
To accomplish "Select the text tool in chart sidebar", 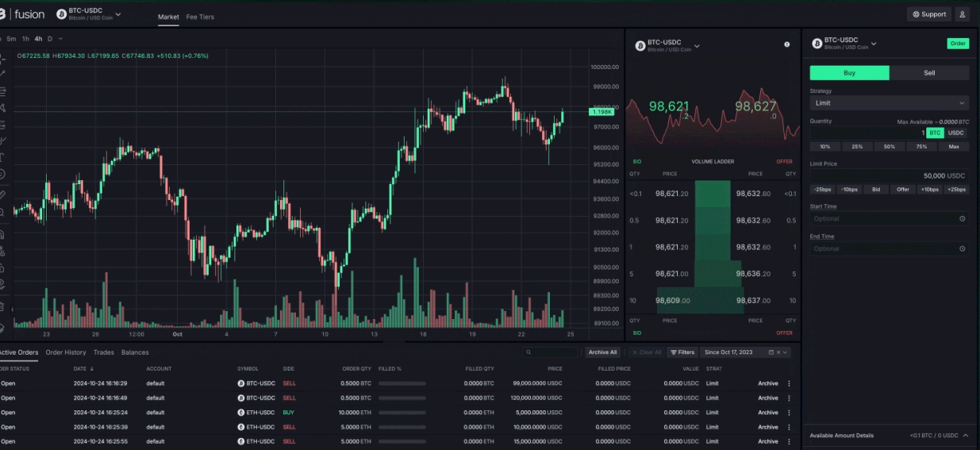I will pyautogui.click(x=2, y=157).
